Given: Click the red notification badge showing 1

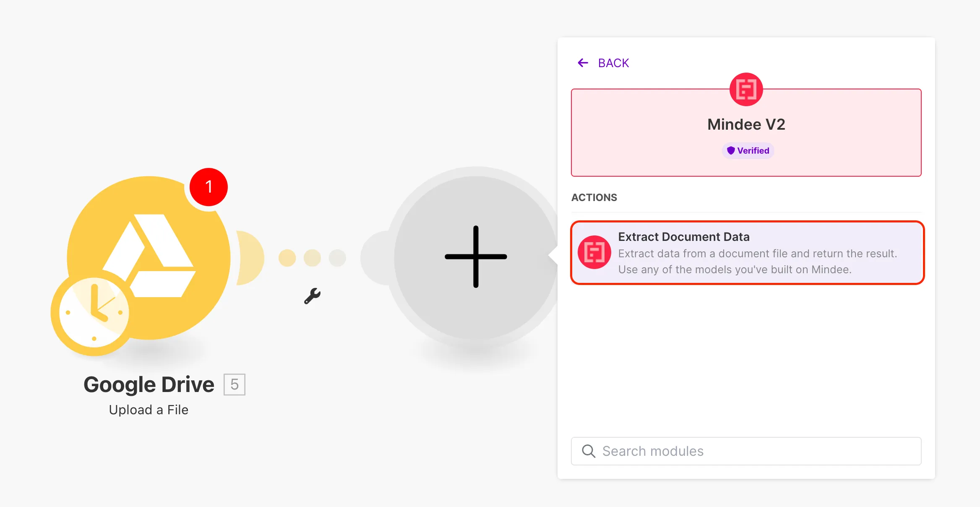Looking at the screenshot, I should (x=209, y=187).
